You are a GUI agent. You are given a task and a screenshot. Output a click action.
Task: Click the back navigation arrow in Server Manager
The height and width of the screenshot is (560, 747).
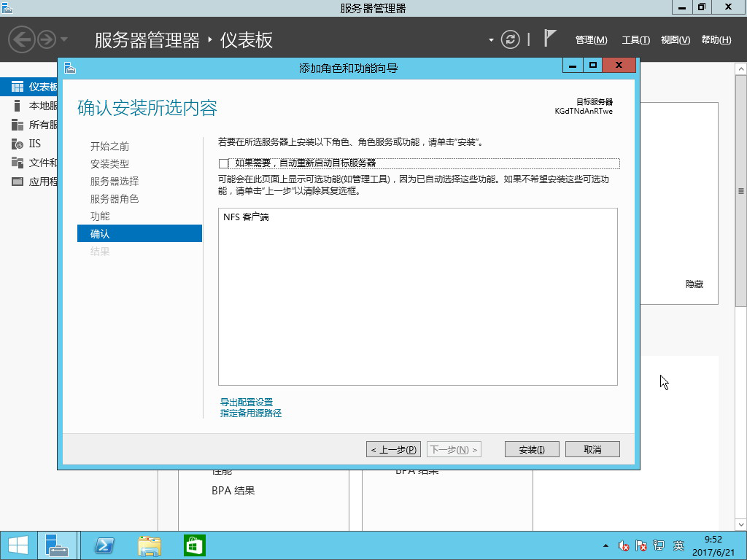(x=22, y=39)
